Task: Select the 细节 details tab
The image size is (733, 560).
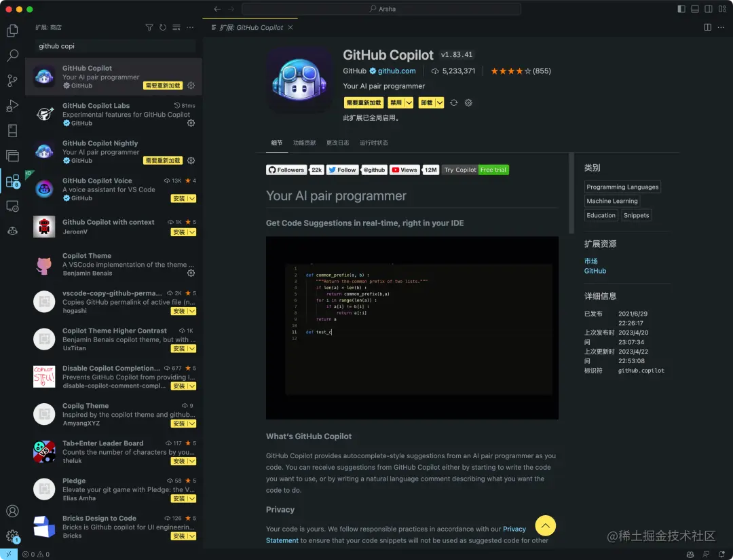Action: pos(277,143)
